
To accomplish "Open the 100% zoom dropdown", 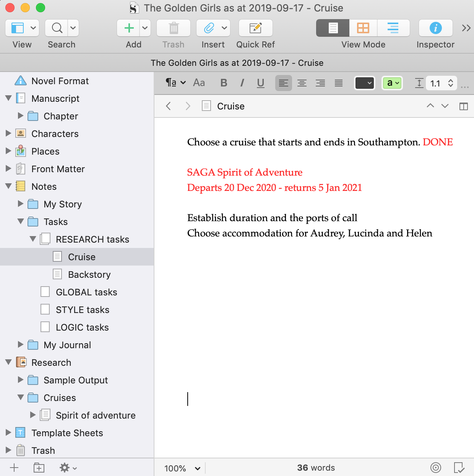I will click(x=182, y=468).
